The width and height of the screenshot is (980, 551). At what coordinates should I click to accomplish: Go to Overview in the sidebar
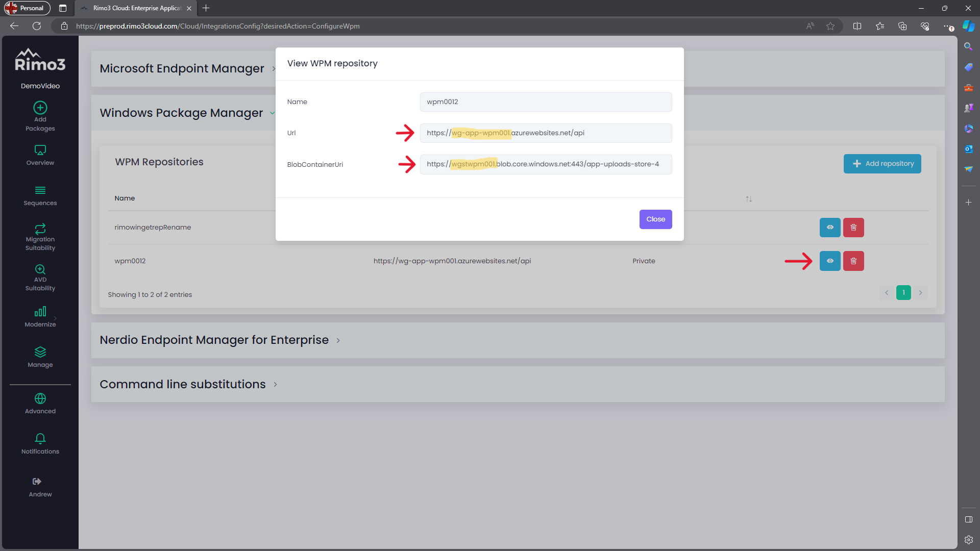click(x=40, y=156)
